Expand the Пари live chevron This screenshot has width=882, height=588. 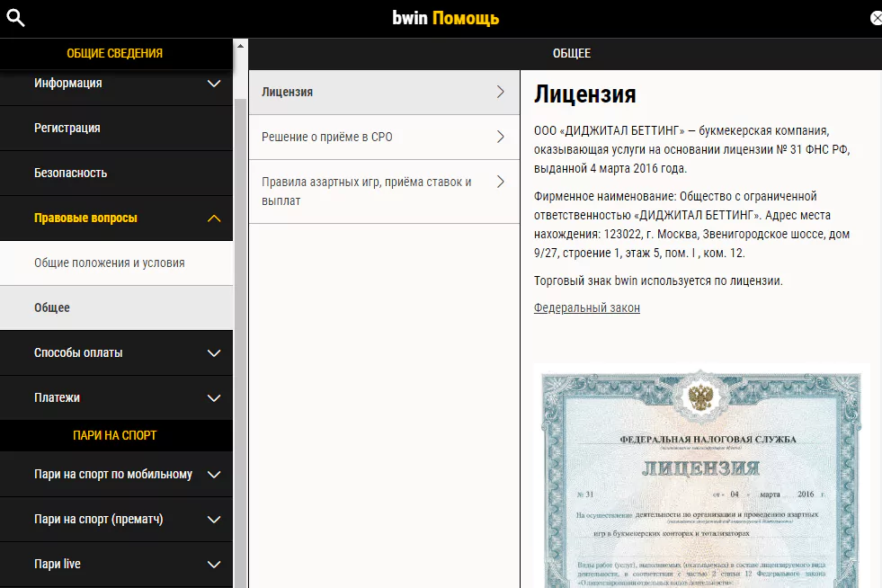click(x=214, y=565)
